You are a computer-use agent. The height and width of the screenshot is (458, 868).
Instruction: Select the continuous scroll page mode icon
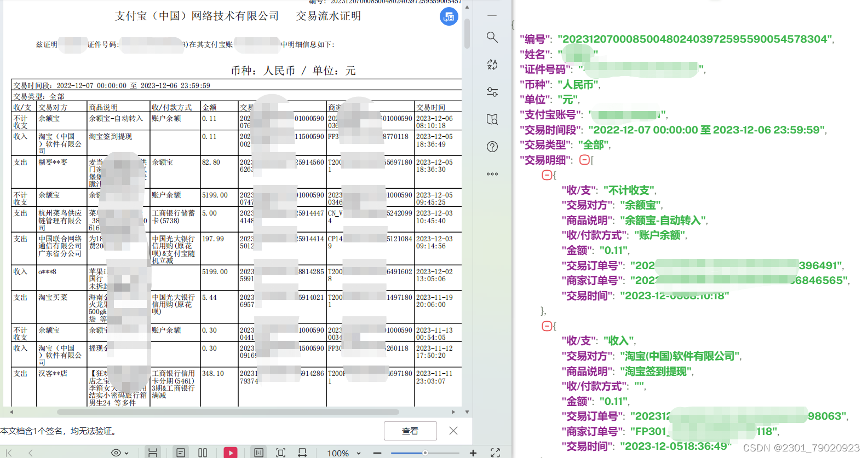click(x=153, y=453)
